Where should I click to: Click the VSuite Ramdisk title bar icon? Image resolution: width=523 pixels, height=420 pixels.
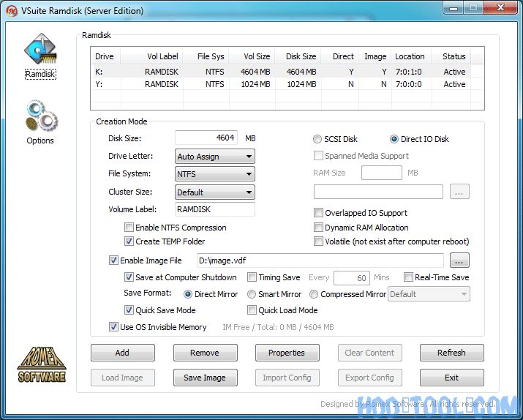12,11
